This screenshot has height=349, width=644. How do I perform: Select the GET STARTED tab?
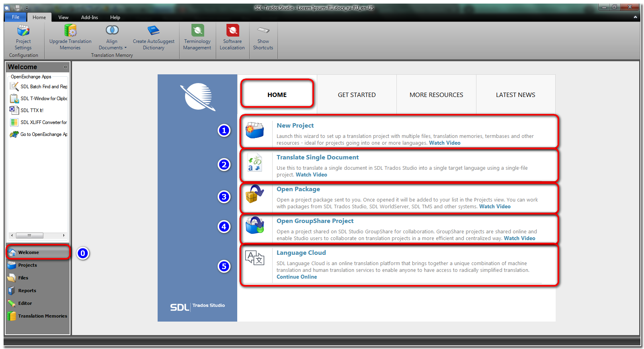pyautogui.click(x=357, y=95)
